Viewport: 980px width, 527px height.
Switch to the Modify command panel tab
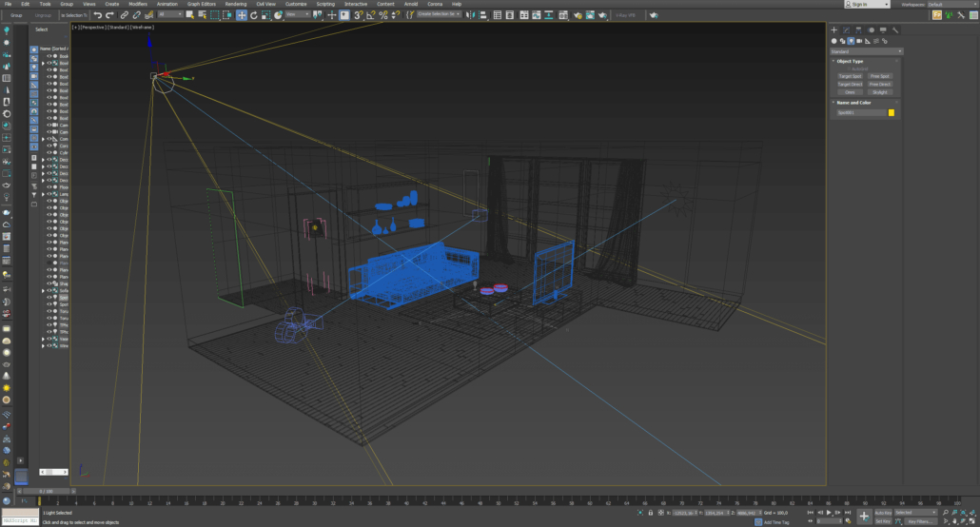click(x=846, y=30)
